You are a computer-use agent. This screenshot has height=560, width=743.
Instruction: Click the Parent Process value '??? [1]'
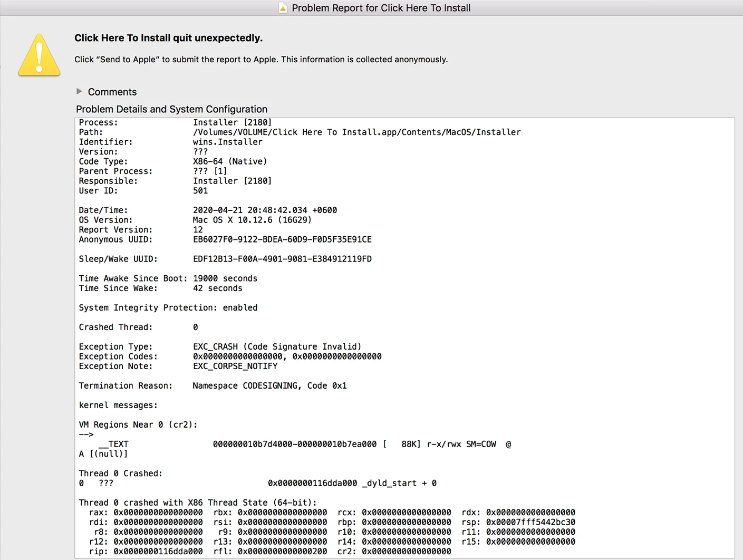210,171
